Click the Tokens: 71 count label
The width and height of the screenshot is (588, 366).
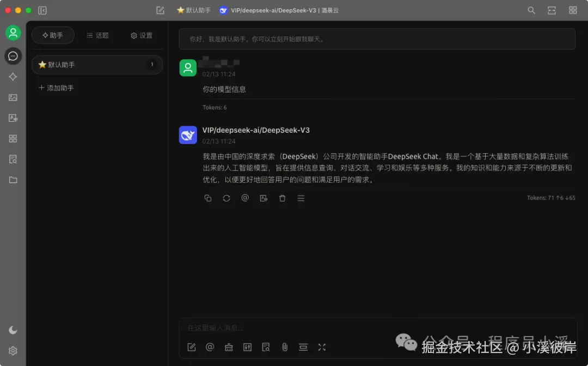click(551, 198)
